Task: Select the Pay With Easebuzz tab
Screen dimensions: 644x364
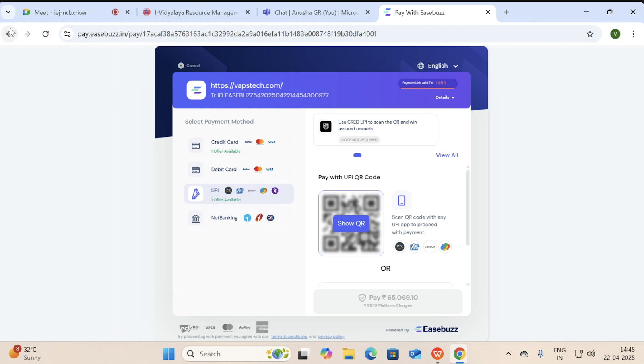Action: (437, 12)
